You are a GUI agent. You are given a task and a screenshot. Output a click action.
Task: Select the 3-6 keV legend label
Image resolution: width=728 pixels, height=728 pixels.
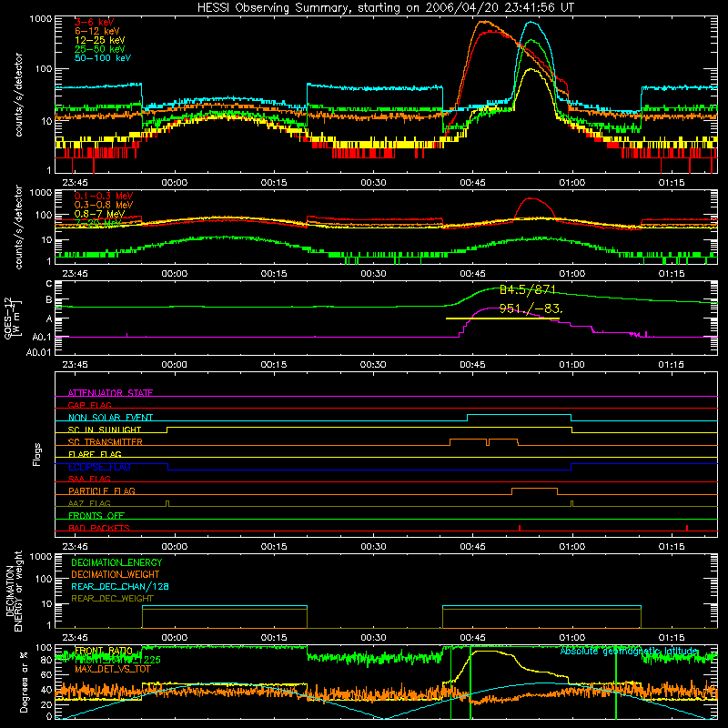[x=94, y=22]
